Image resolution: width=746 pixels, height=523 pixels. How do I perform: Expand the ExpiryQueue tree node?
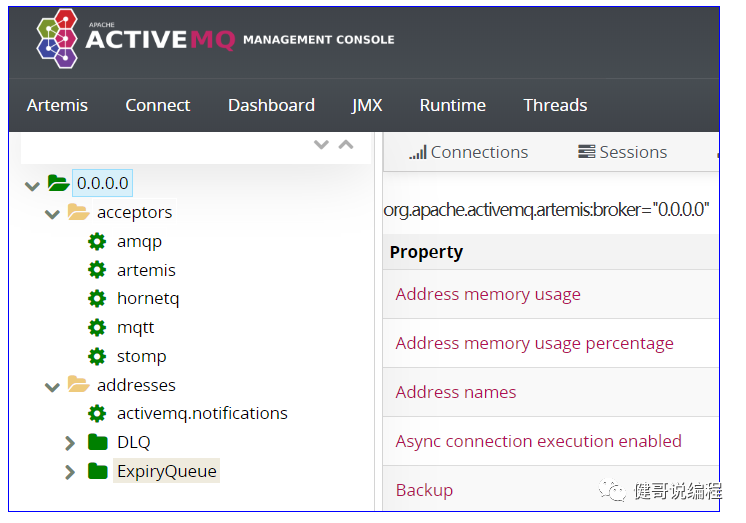click(x=69, y=471)
